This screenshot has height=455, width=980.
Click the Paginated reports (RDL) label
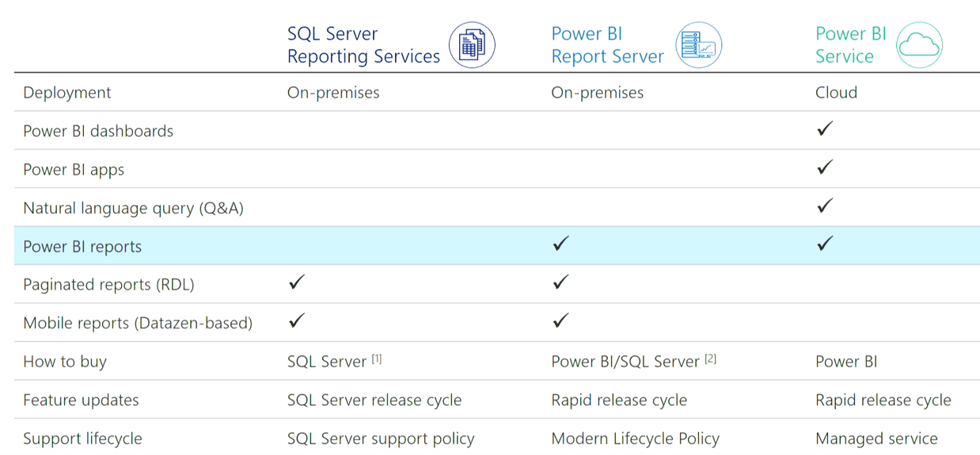pos(108,284)
